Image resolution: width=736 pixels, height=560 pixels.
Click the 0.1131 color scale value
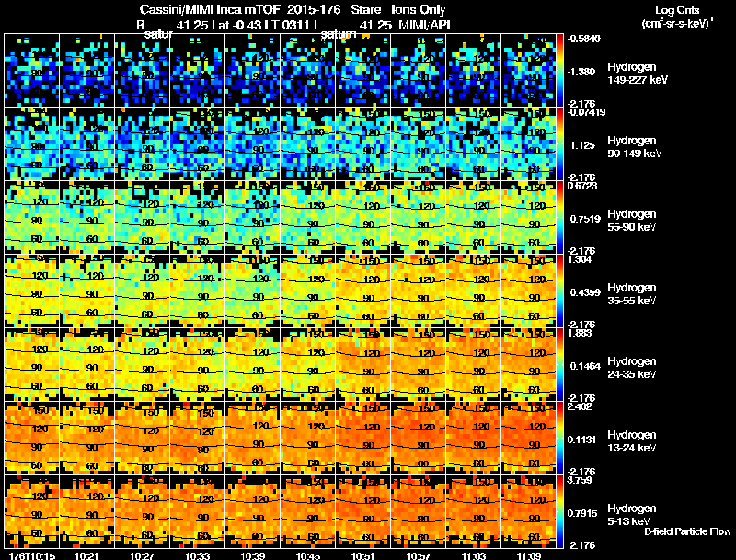[582, 440]
